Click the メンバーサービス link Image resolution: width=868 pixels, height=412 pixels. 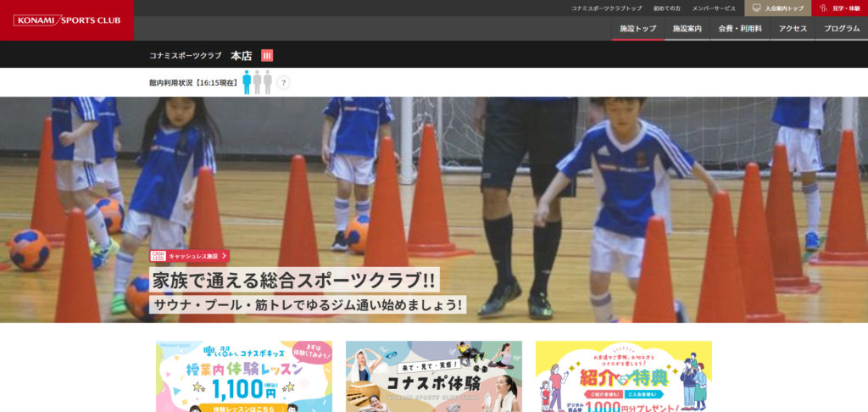tap(714, 8)
